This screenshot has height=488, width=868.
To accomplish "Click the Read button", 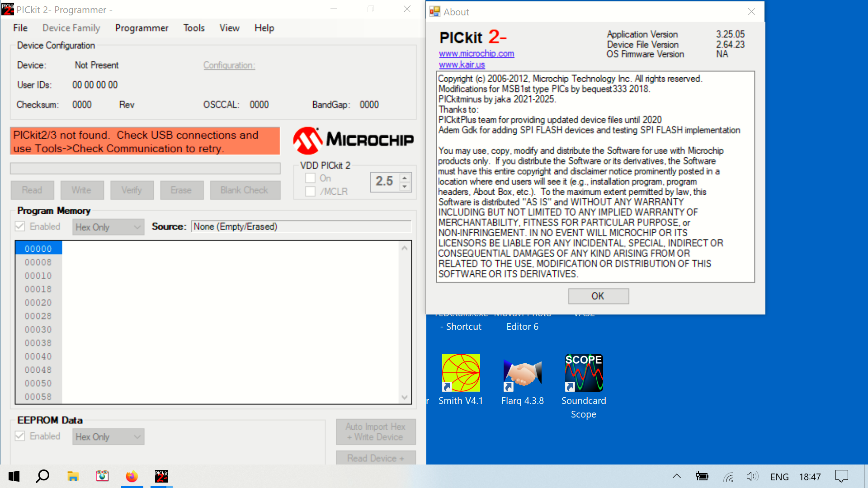I will 32,190.
